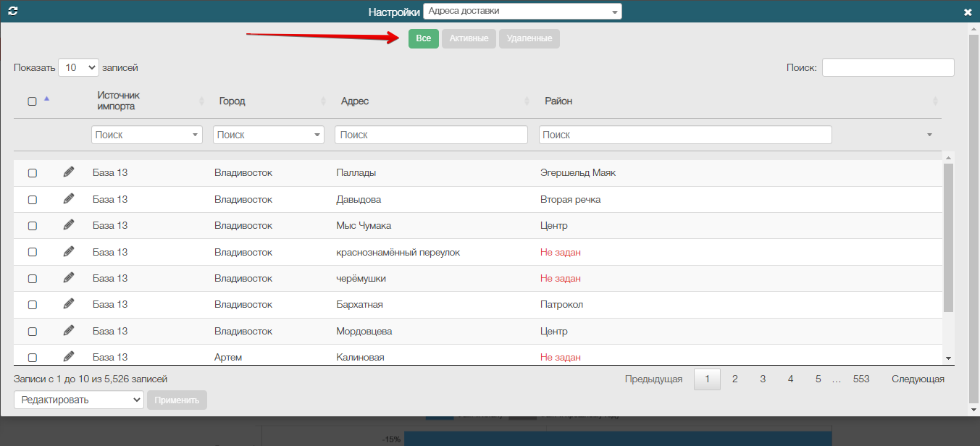Click the refresh icon in the header
This screenshot has height=446, width=980.
point(12,12)
